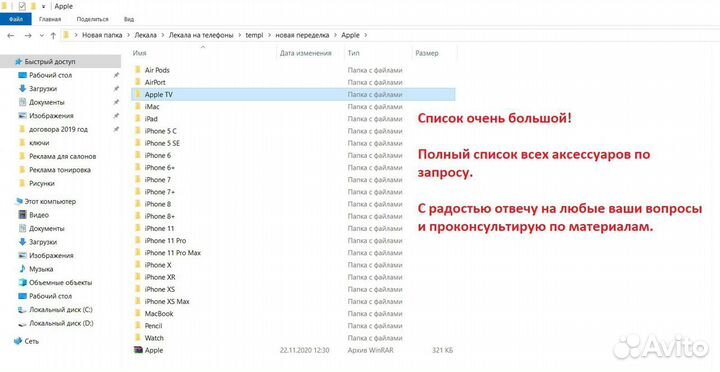Image resolution: width=720 pixels, height=372 pixels.
Task: Open the Файл ribbon tab
Action: (16, 19)
